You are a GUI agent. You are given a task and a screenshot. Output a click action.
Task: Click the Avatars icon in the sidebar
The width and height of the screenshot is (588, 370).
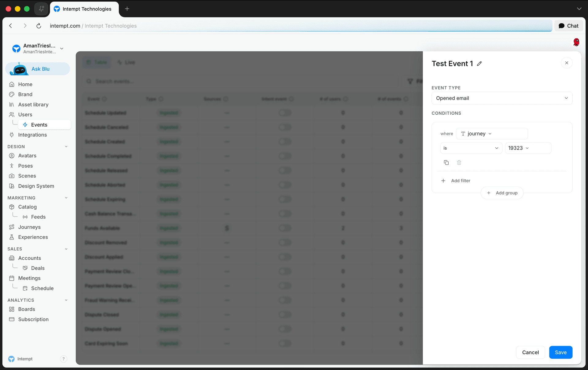coord(12,156)
